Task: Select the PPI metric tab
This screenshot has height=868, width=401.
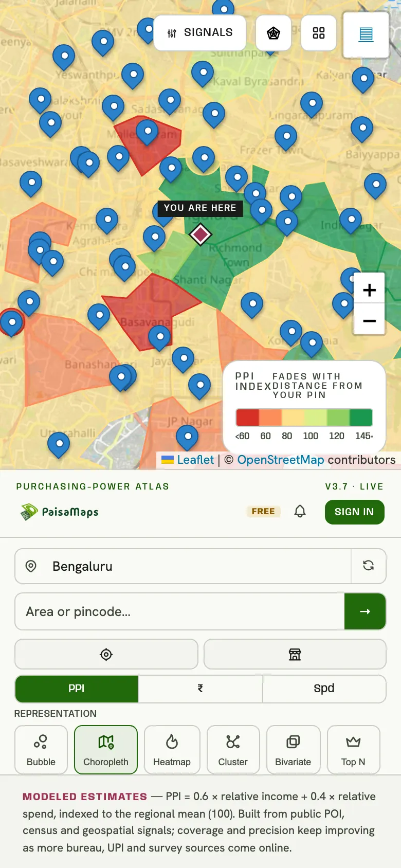Action: 77,689
